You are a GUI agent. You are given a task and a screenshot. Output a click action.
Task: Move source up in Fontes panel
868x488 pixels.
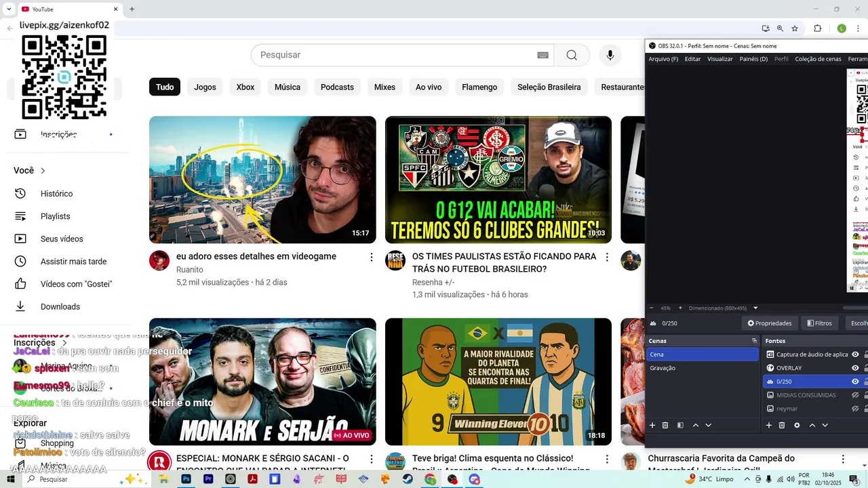[x=812, y=425]
